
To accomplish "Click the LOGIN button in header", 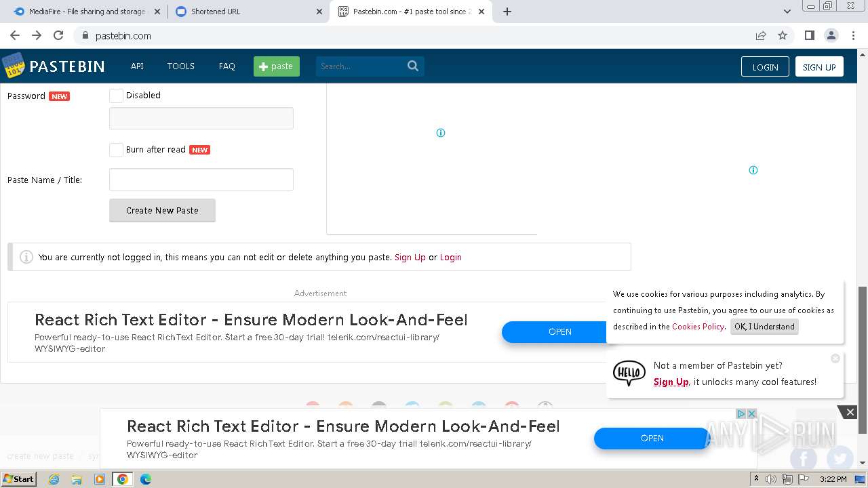I will [x=765, y=66].
